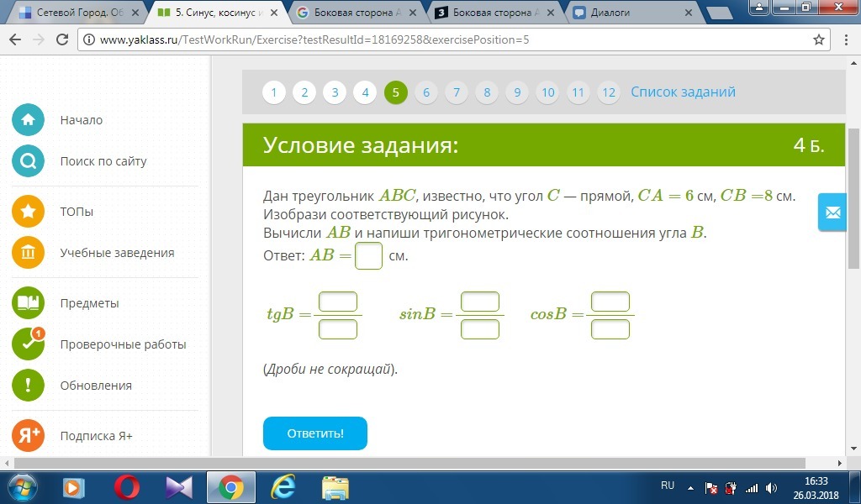Click the blue envelope feedback icon
Screen dimensions: 861x504
[832, 213]
